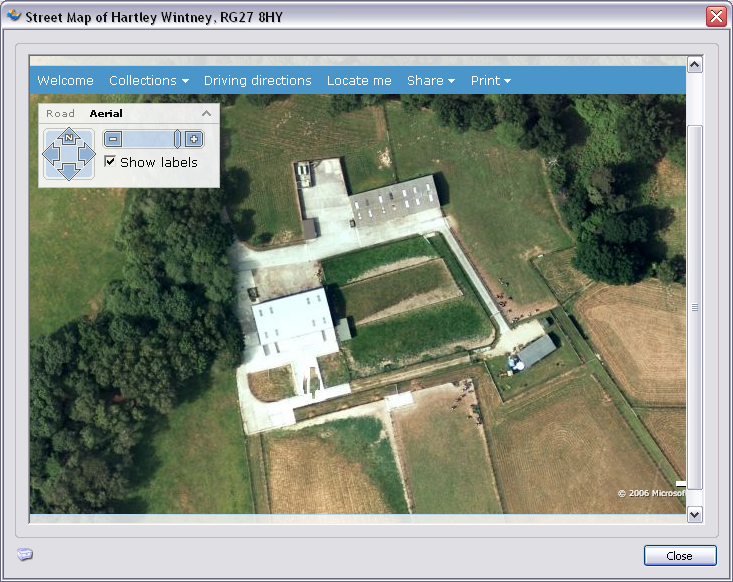Collapse the map controls panel

point(207,114)
